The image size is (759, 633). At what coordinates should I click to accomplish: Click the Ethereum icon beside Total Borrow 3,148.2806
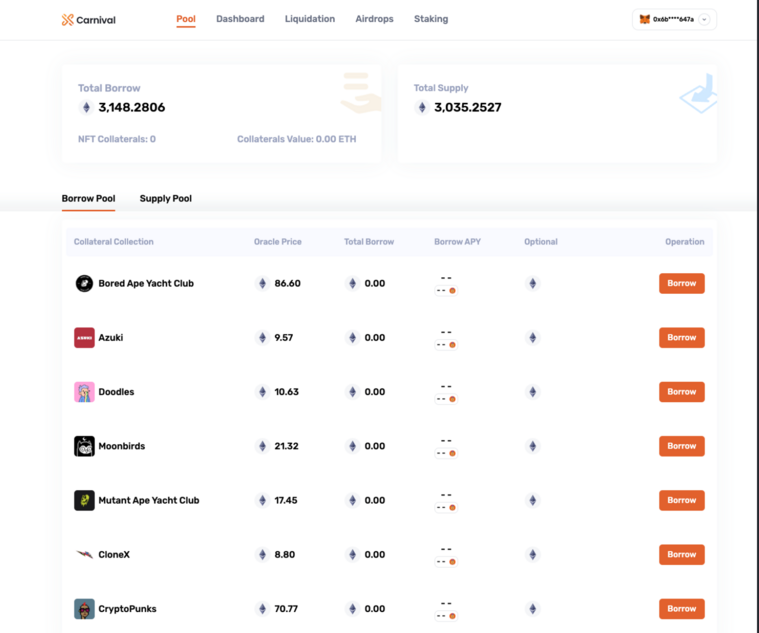pos(86,107)
